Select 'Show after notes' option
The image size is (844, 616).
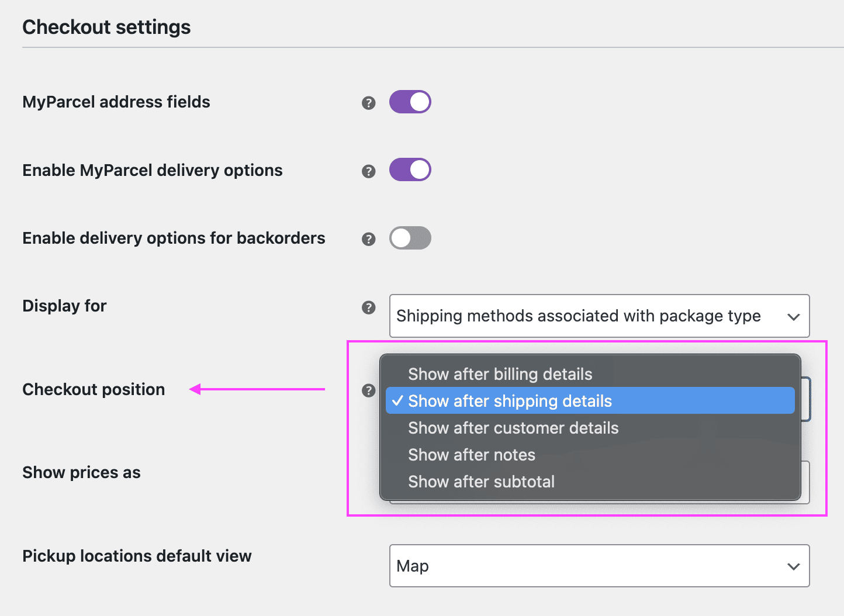click(471, 455)
